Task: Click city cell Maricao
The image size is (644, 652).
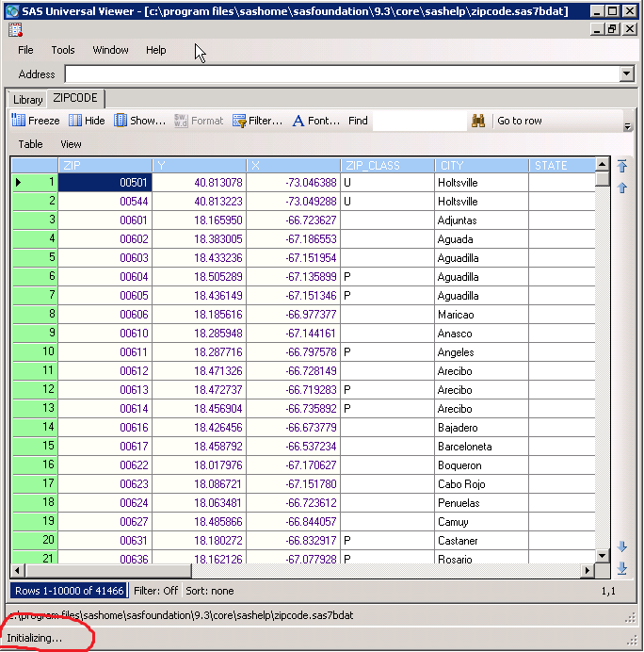Action: (482, 315)
